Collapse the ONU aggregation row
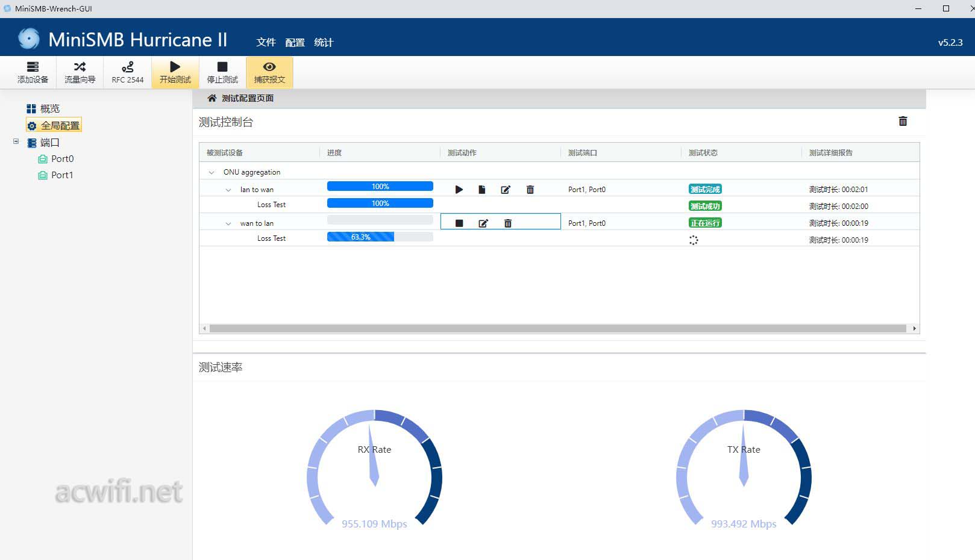Viewport: 975px width, 560px height. click(x=212, y=172)
